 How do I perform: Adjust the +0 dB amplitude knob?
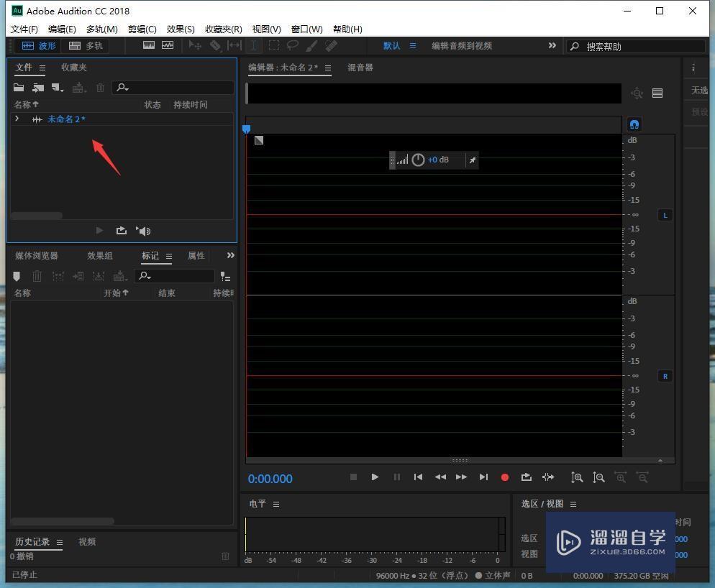[x=418, y=160]
